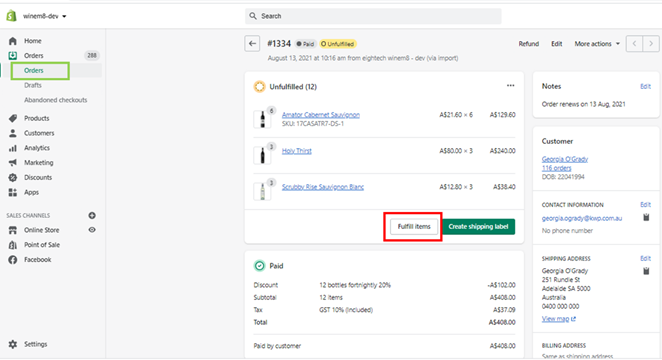This screenshot has width=662, height=360.
Task: Click the Products tag icon
Action: point(13,118)
